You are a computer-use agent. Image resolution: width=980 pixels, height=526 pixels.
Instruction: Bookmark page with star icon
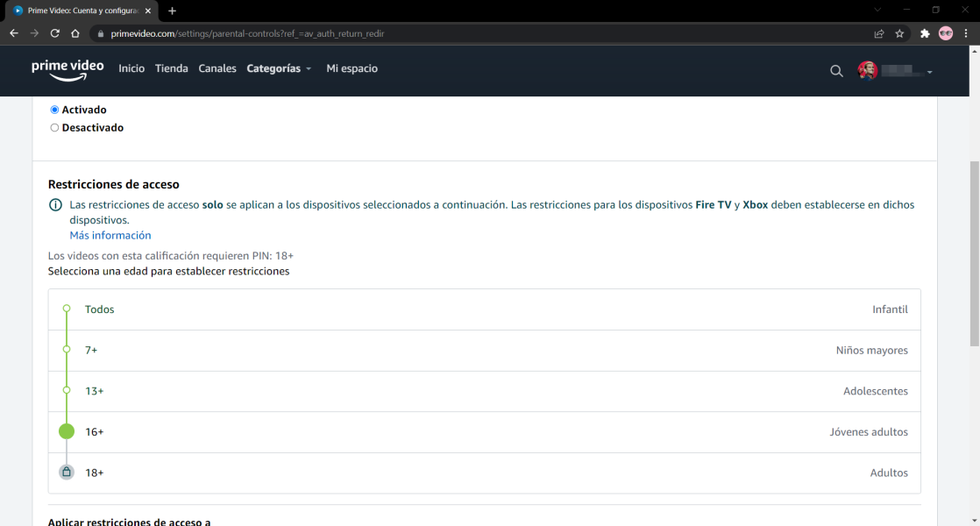899,33
